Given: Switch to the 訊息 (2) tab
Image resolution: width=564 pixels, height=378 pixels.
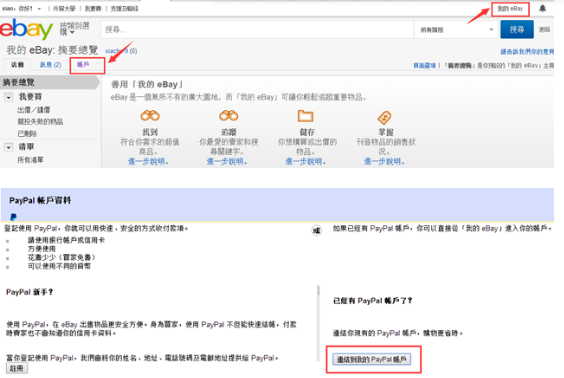Looking at the screenshot, I should coord(50,65).
